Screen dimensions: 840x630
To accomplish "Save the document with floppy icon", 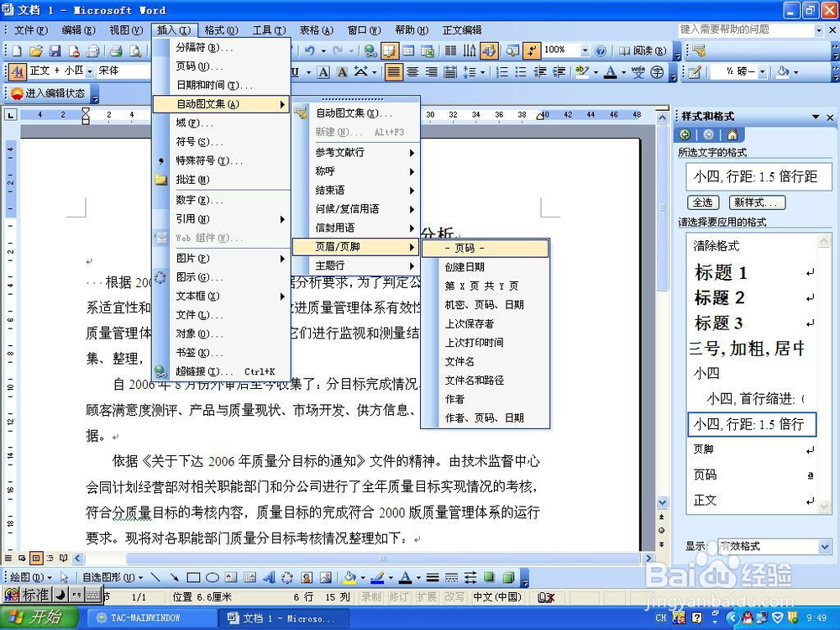I will click(x=55, y=51).
